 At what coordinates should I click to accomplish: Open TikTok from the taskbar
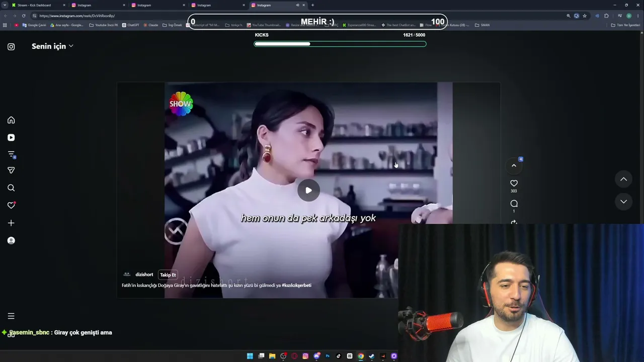(339, 356)
